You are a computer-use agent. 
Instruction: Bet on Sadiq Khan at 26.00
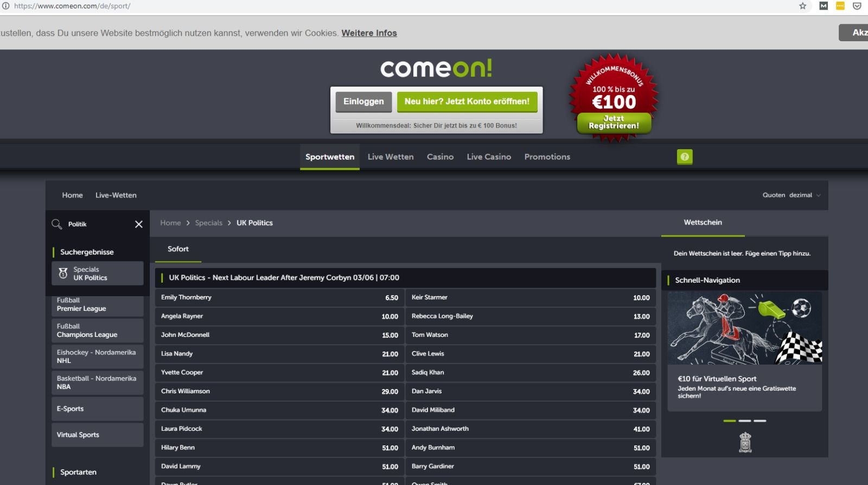[x=531, y=373]
